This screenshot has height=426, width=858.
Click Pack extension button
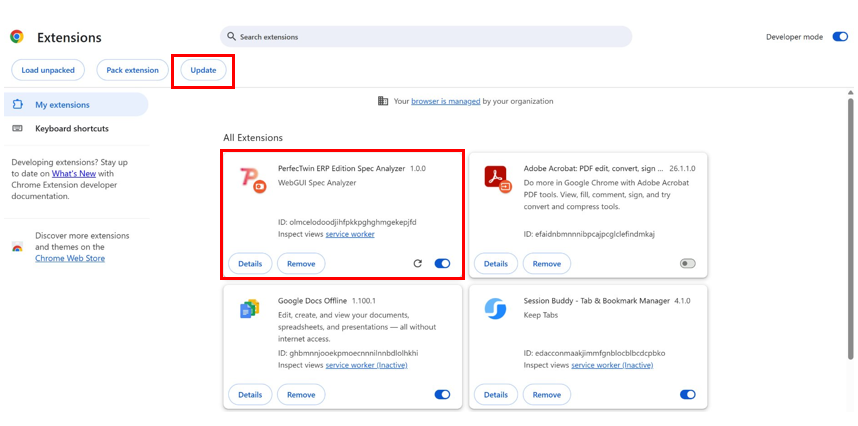(132, 70)
